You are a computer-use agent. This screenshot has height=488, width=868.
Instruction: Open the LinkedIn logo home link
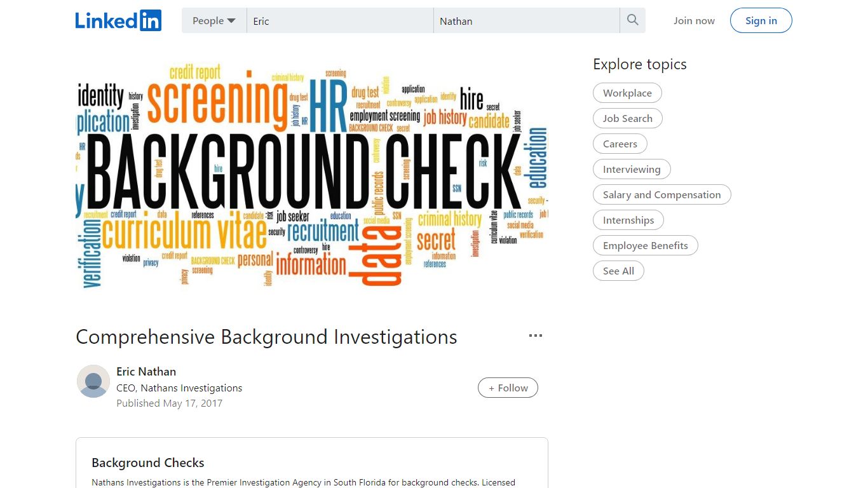118,20
